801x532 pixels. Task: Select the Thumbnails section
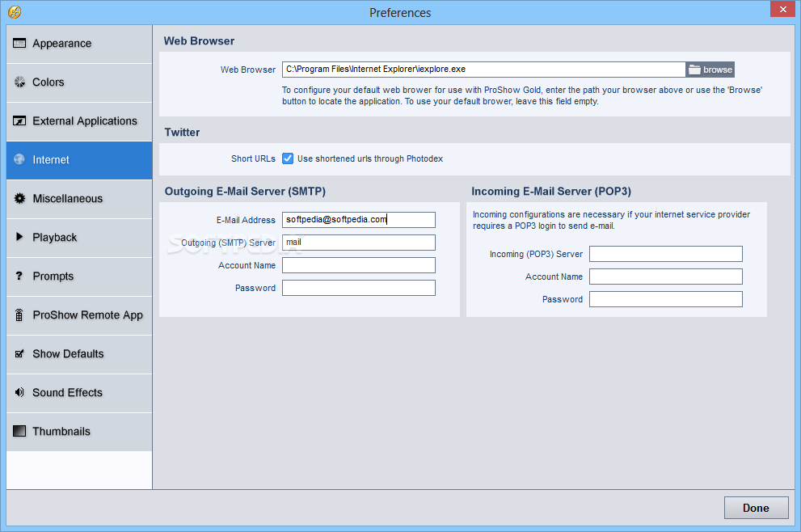(79, 432)
